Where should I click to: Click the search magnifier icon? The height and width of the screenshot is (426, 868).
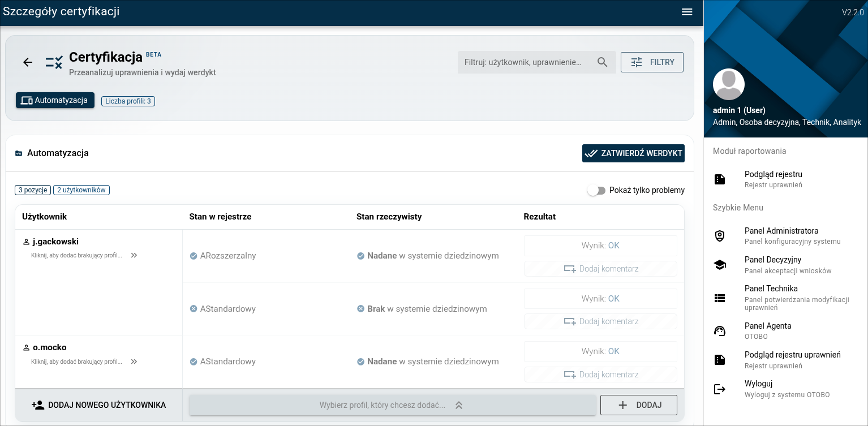(602, 62)
